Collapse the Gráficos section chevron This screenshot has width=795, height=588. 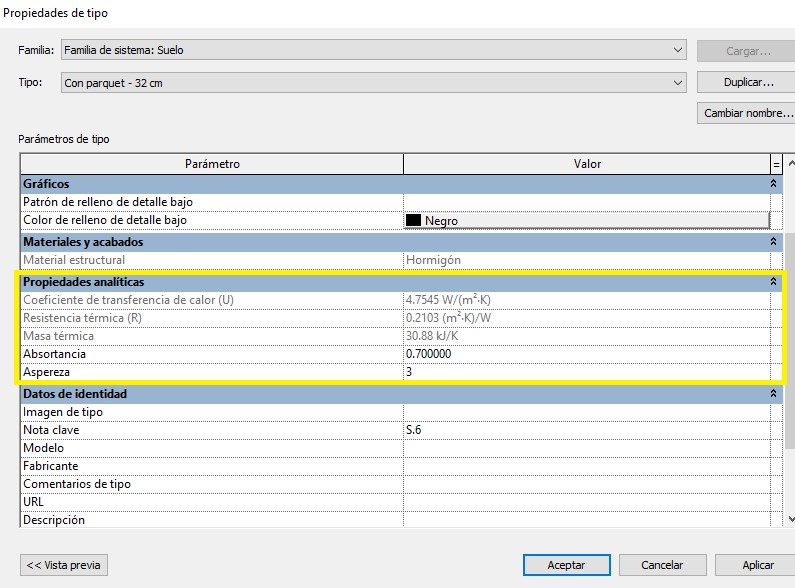point(773,184)
